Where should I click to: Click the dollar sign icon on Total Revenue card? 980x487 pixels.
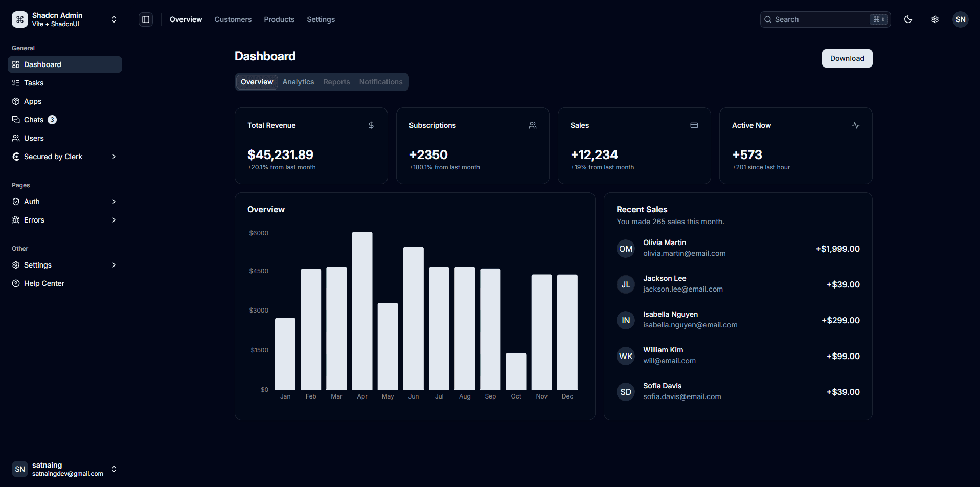(371, 125)
